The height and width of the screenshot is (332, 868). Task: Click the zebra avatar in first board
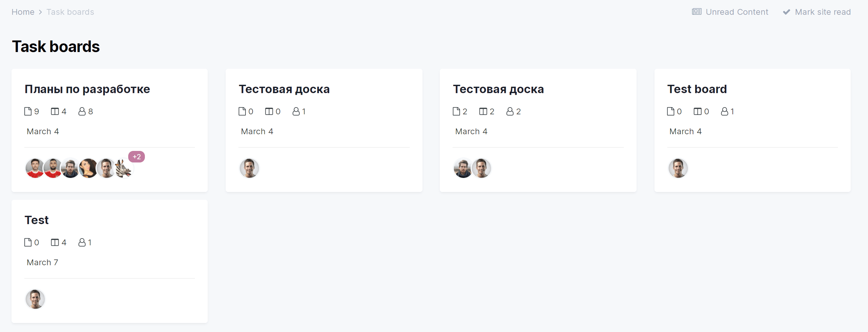coord(124,168)
